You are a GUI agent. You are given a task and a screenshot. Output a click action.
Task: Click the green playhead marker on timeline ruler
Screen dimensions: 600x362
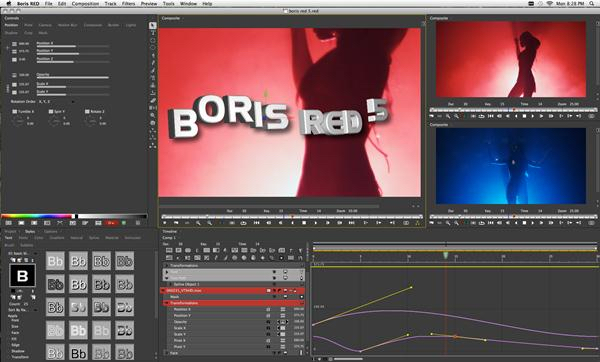click(445, 255)
